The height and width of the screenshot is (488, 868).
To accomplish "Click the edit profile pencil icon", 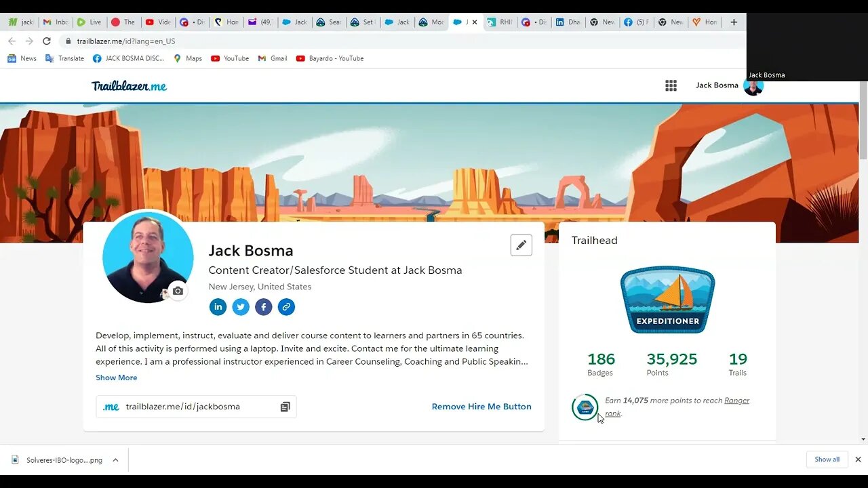I will pos(521,245).
